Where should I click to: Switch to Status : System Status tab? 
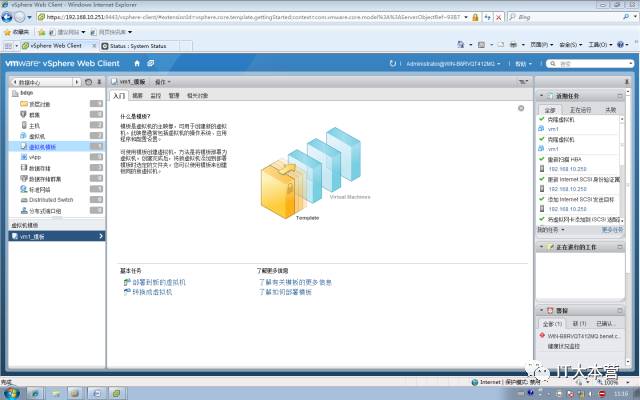click(x=139, y=46)
